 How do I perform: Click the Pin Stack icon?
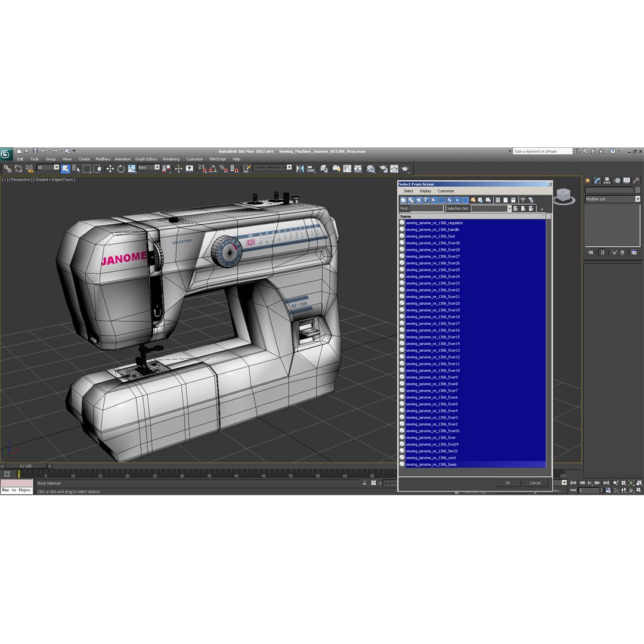[590, 253]
